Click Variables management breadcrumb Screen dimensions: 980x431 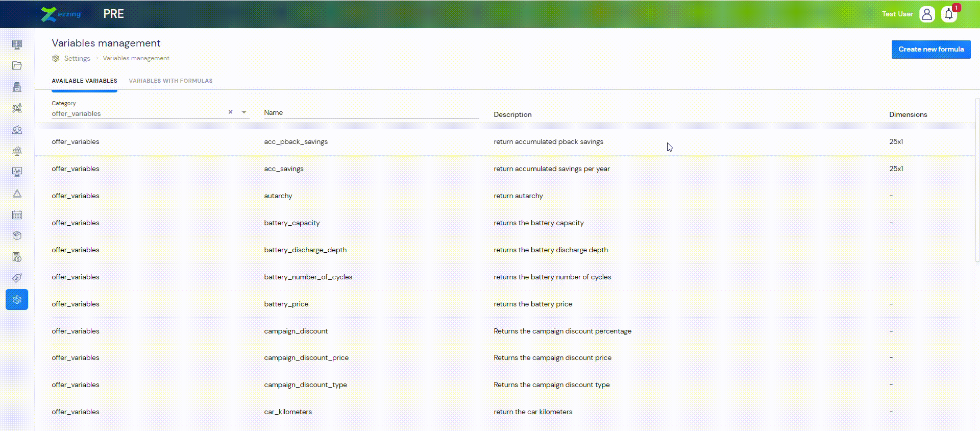[136, 58]
